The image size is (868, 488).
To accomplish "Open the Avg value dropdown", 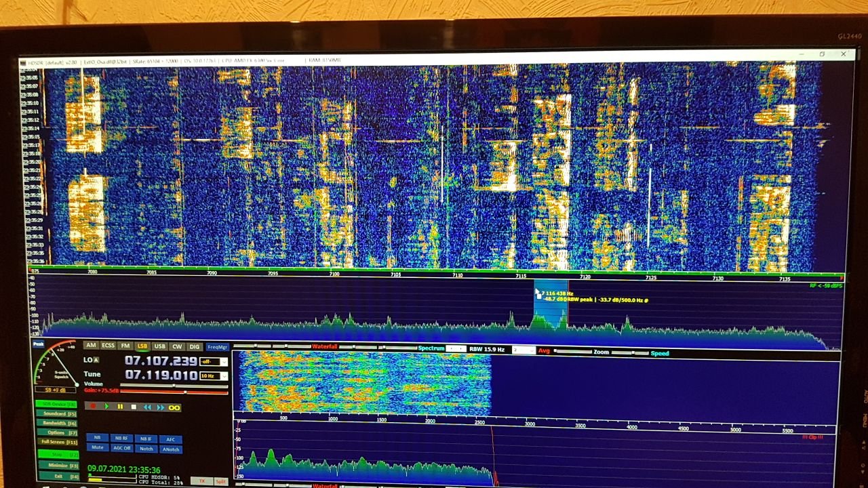I will 524,350.
